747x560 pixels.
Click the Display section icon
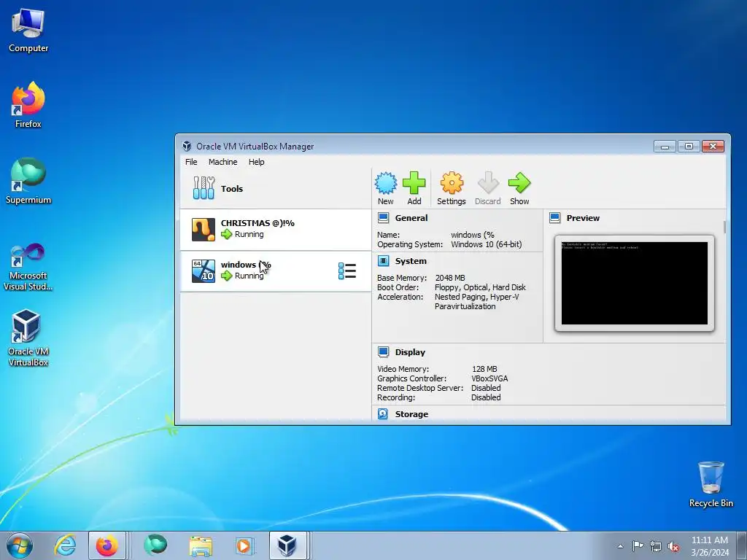pyautogui.click(x=383, y=352)
